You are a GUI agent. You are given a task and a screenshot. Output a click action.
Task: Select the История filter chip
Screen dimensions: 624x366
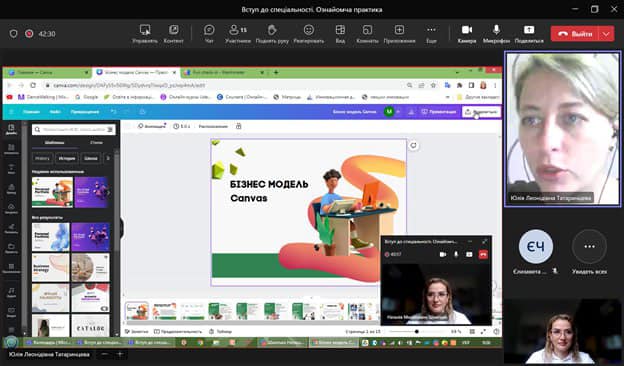67,158
